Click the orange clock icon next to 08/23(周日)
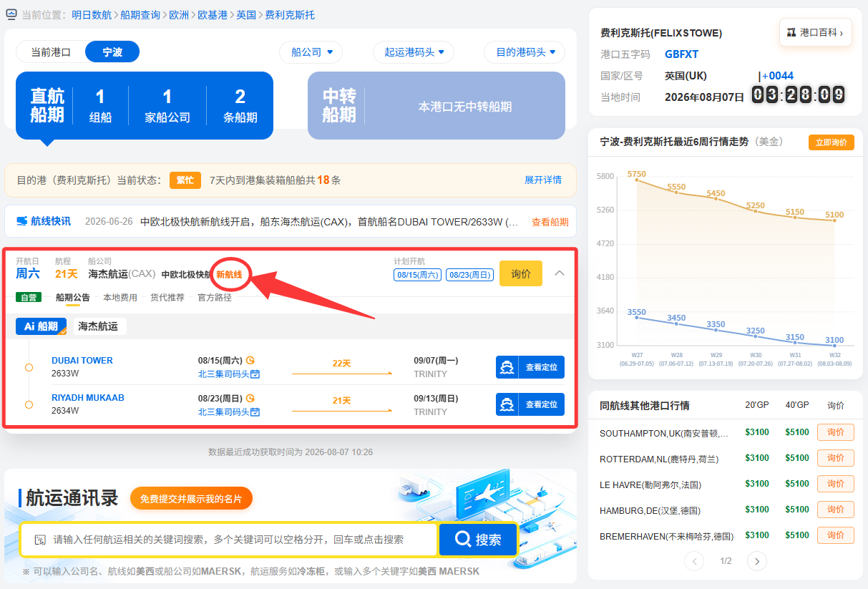868x589 pixels. click(250, 399)
